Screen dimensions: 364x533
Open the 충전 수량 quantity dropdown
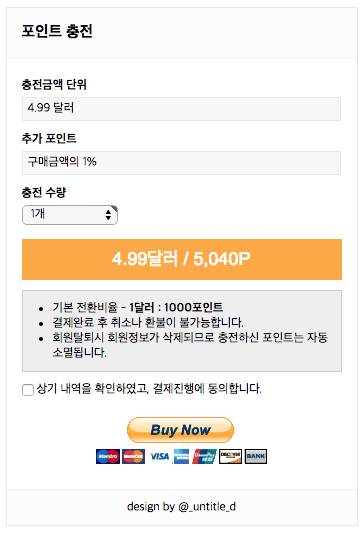click(70, 215)
